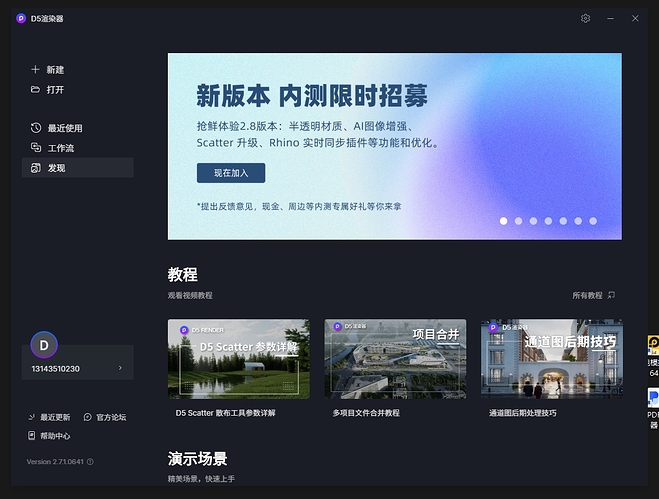Viewport: 659px width, 499px height.
Task: Click the 帮助中心 book icon
Action: (x=32, y=436)
